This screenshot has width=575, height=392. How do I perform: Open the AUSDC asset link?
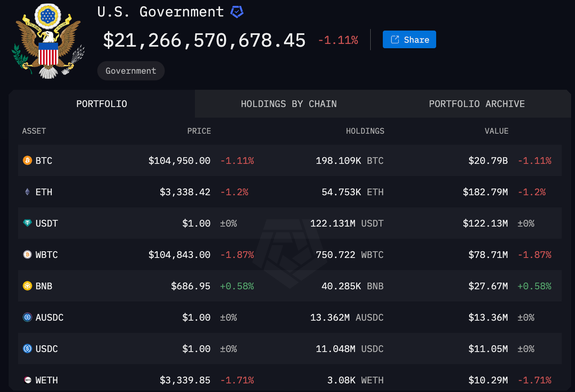coord(49,318)
